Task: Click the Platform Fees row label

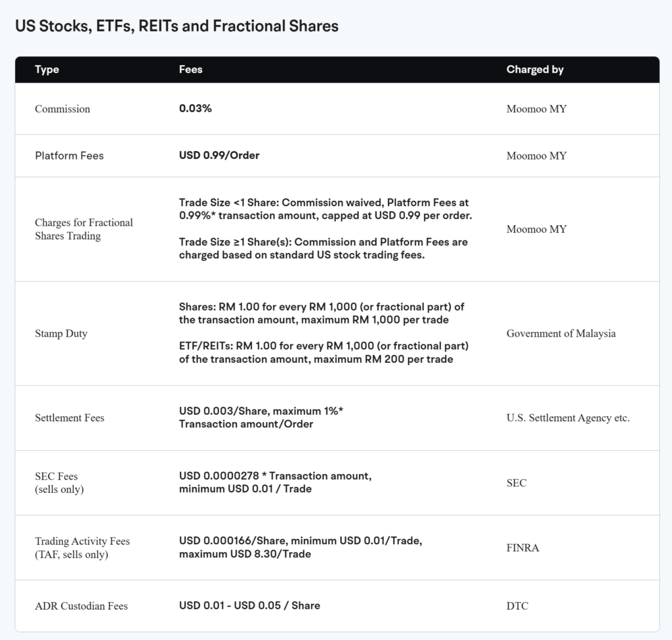Action: pos(69,156)
